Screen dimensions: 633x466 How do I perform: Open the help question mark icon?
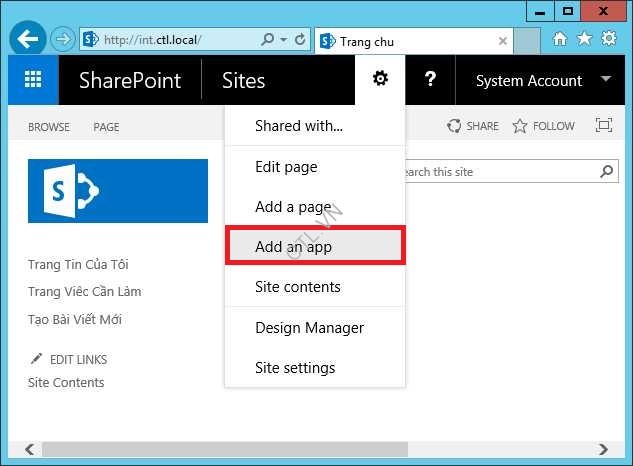click(430, 79)
